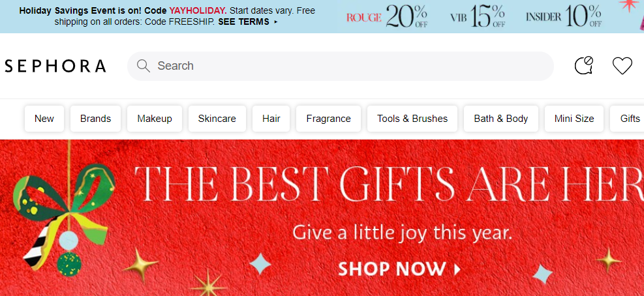Open the Mini Size category

[574, 119]
